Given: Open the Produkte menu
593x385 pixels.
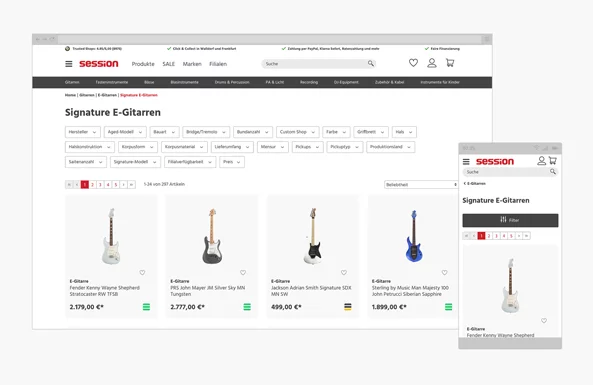Looking at the screenshot, I should tap(143, 64).
